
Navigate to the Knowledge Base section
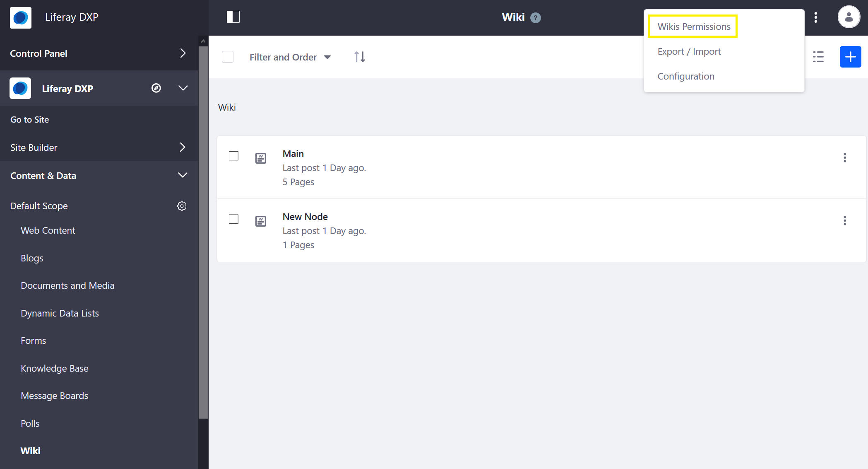[55, 368]
